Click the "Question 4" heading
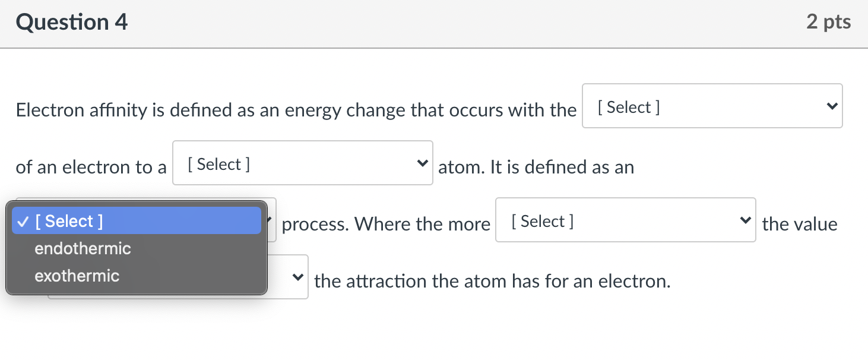 click(x=72, y=21)
